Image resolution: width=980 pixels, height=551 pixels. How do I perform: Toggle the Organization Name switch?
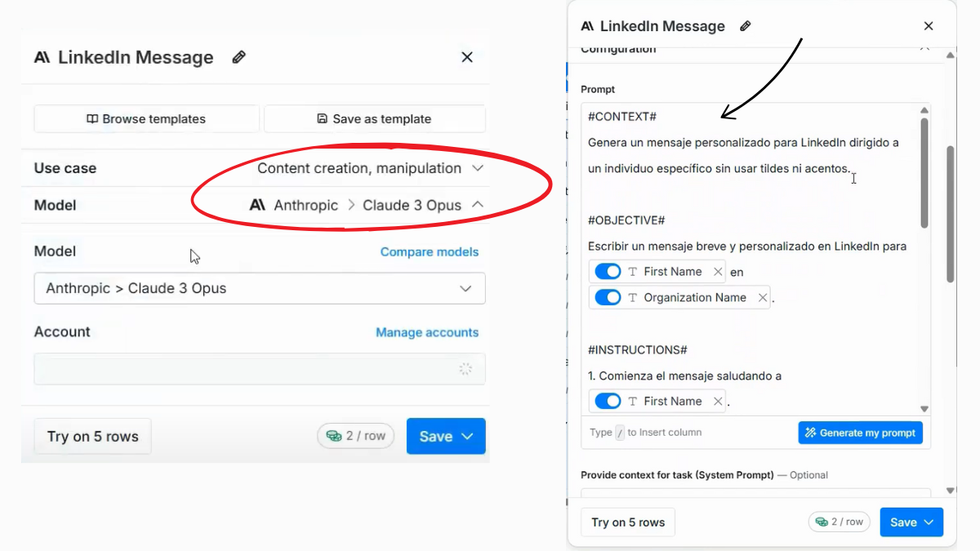click(x=608, y=297)
